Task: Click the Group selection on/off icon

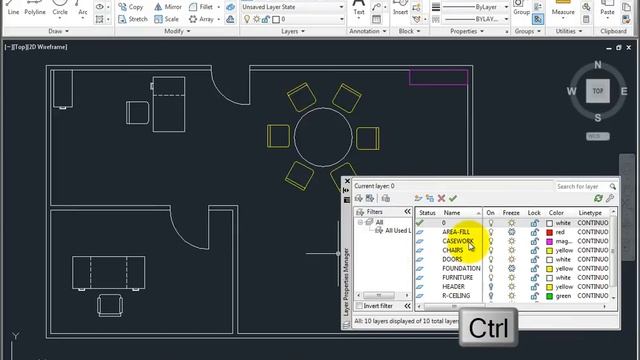Action: pos(538,19)
